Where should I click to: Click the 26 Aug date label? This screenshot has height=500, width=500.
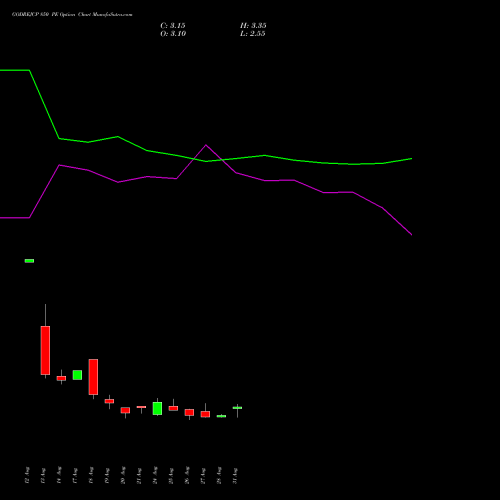click(x=187, y=475)
